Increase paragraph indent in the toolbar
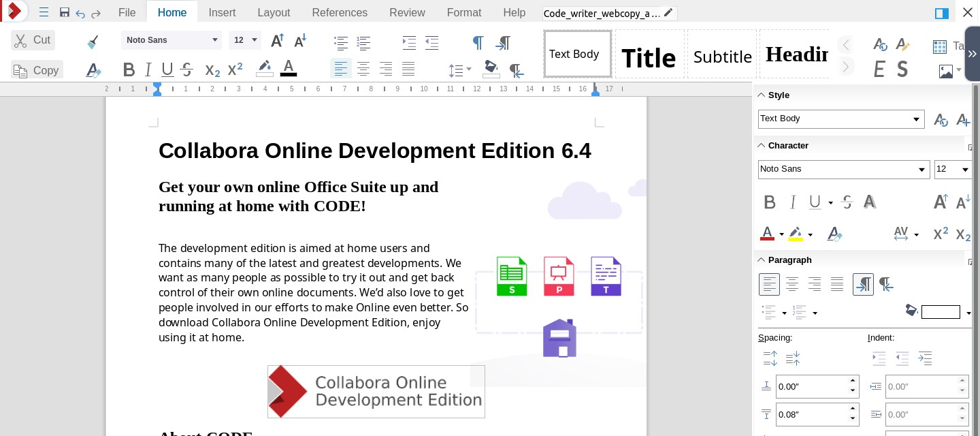The height and width of the screenshot is (436, 980). 409,42
